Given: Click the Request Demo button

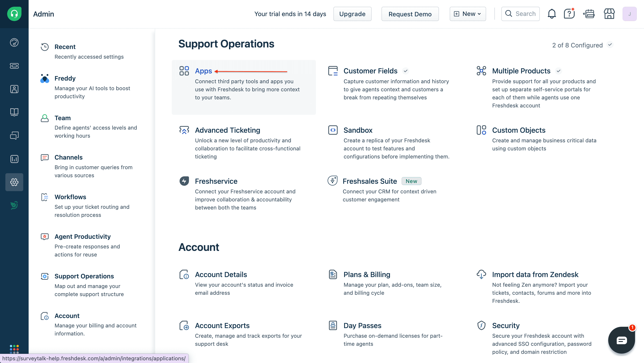Looking at the screenshot, I should coord(410,14).
